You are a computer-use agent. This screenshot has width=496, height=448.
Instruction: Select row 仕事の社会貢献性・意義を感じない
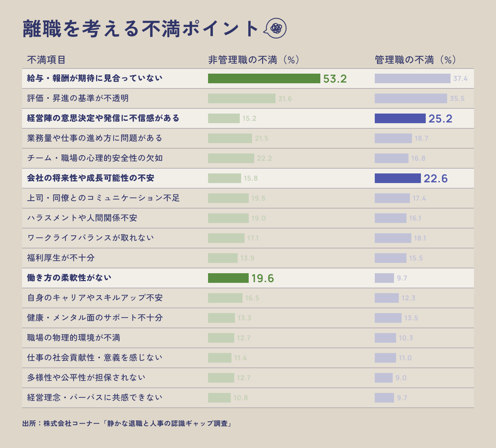coord(248,358)
